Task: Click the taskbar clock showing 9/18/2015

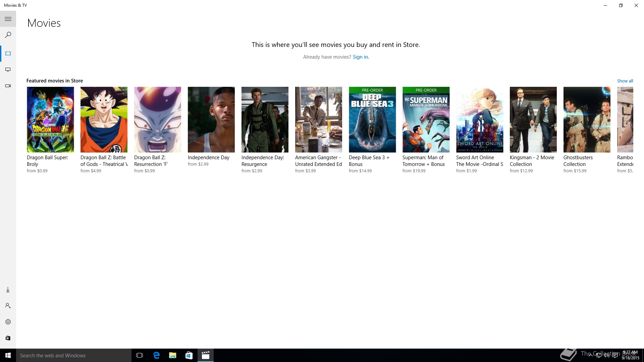Action: click(x=630, y=355)
